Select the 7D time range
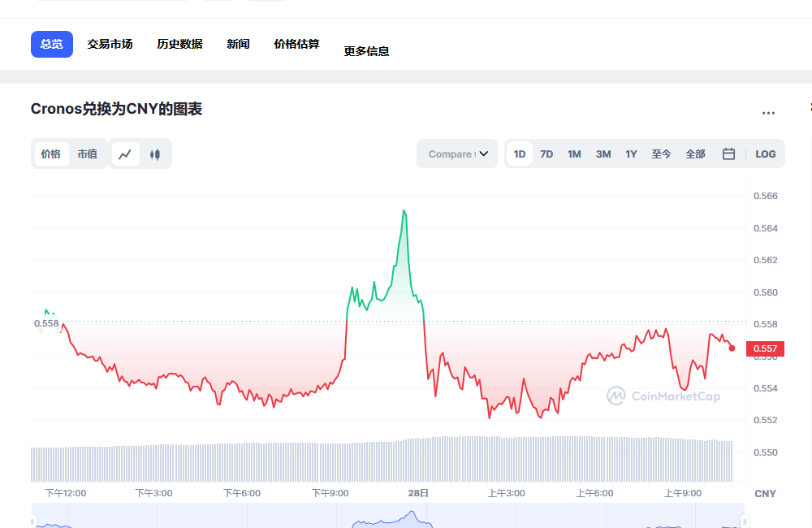812x528 pixels. click(546, 154)
